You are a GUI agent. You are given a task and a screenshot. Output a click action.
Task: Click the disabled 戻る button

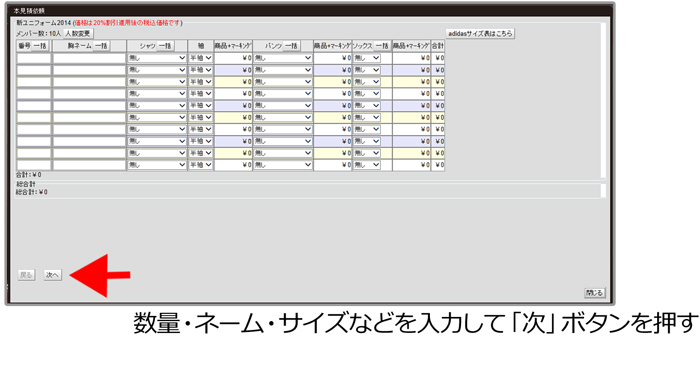coord(26,275)
